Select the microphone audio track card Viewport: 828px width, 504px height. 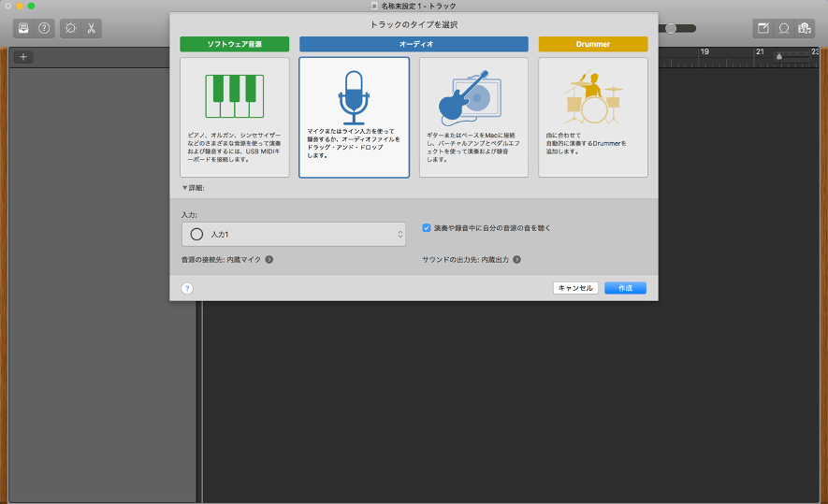click(x=354, y=117)
